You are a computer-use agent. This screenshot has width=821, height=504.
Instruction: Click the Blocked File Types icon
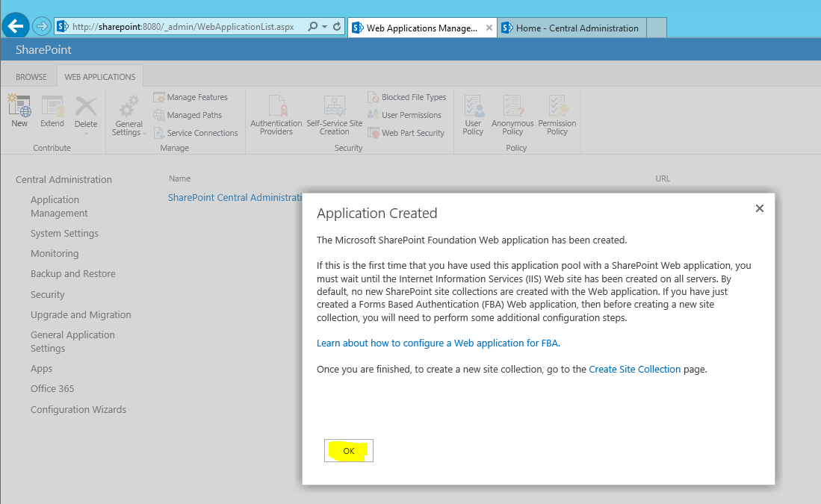click(374, 97)
